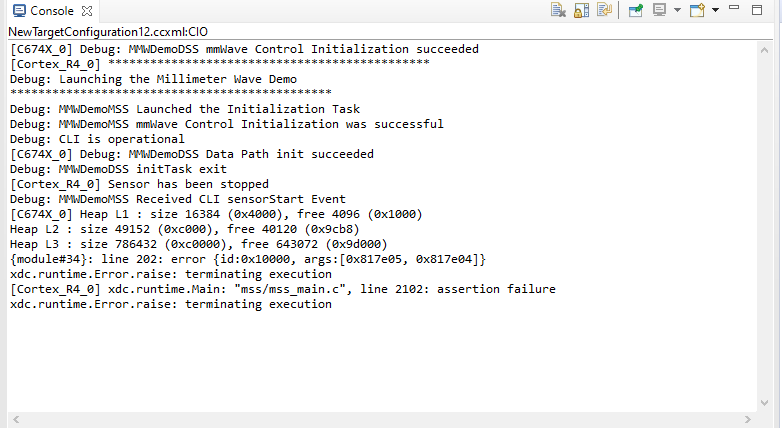Minimize the Console view panel
This screenshot has height=428, width=782.
click(x=734, y=7)
